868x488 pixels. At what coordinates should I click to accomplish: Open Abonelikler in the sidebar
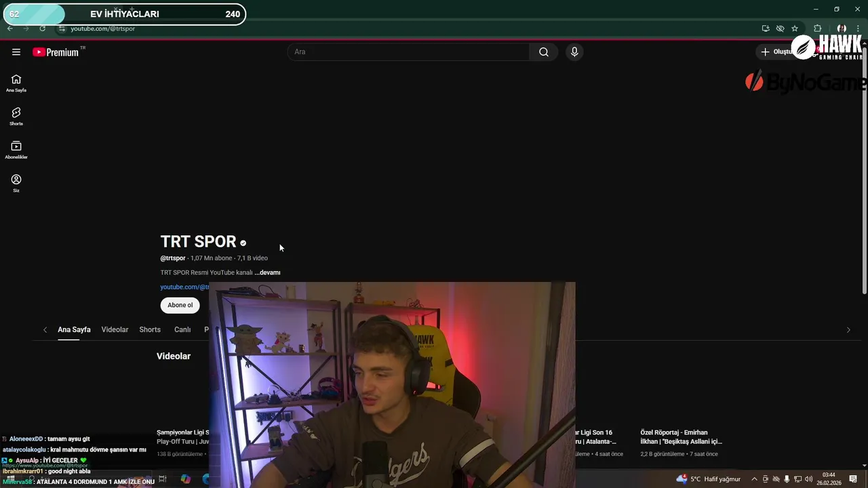(16, 150)
